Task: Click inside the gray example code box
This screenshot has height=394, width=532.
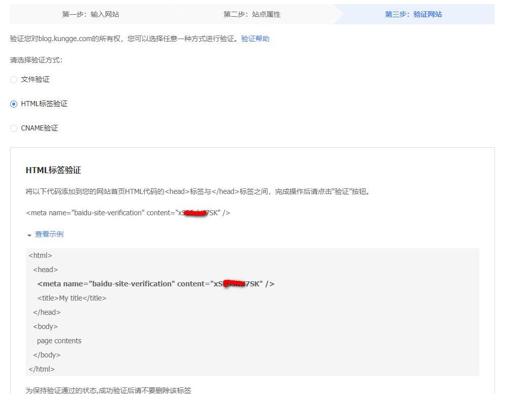Action: 252,312
